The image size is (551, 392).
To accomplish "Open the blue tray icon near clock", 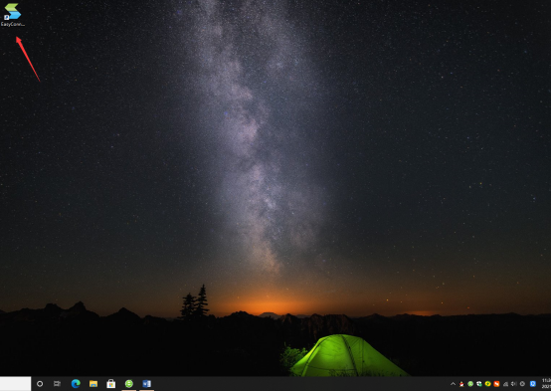I will tap(533, 384).
